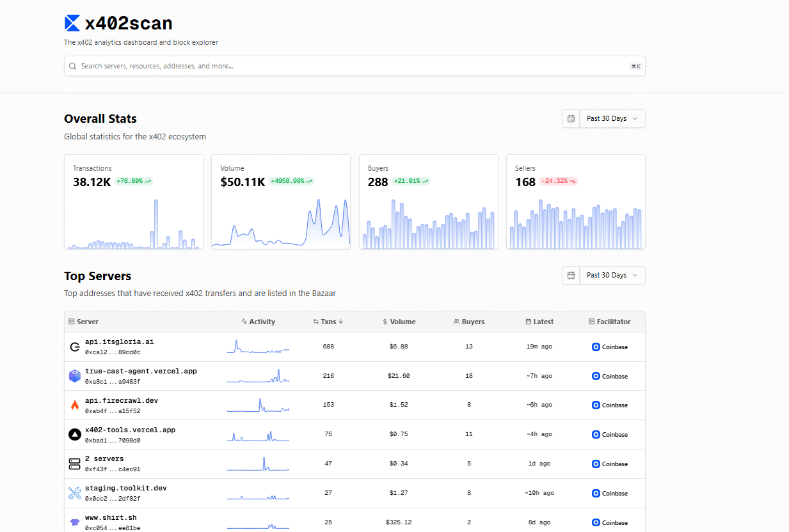The height and width of the screenshot is (532, 789).
Task: Open Overall Stats Past 30 Days dropdown
Action: coord(612,119)
